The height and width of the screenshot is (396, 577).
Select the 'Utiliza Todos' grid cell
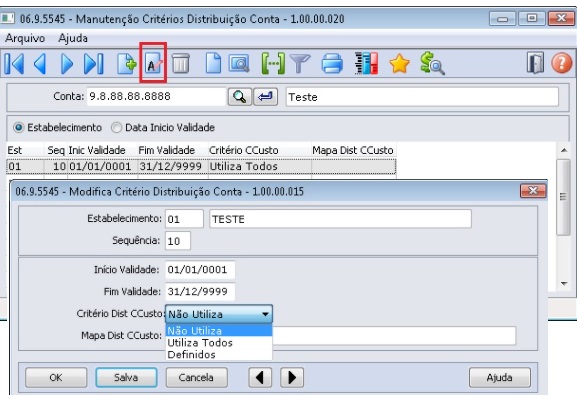coord(259,166)
